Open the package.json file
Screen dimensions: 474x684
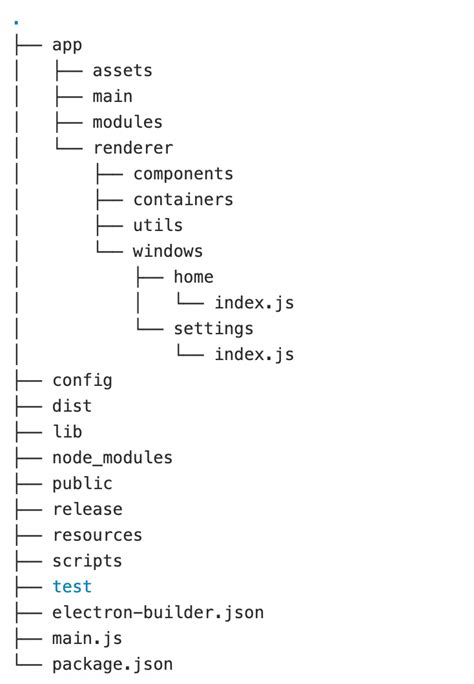pos(113,664)
